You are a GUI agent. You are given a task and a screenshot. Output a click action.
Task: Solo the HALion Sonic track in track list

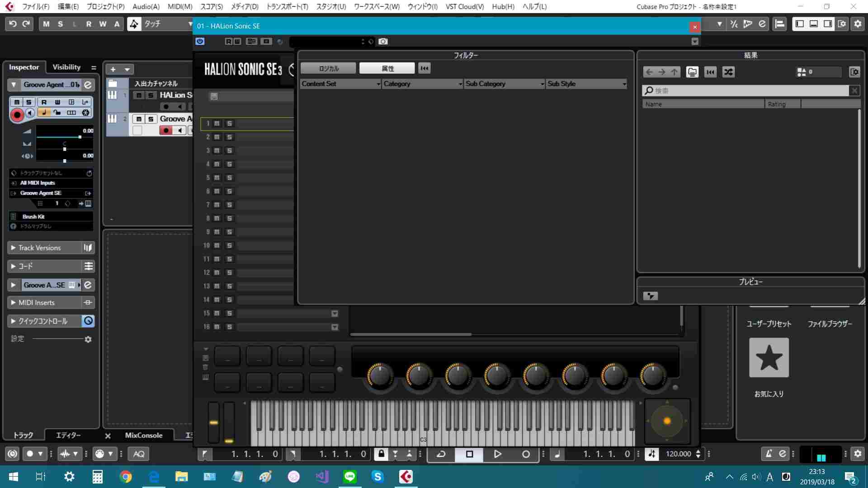coord(151,95)
